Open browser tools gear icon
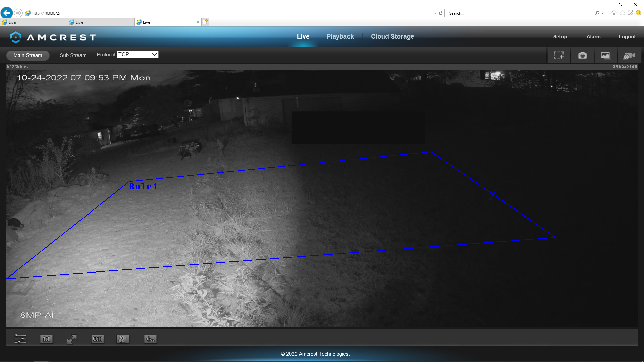The width and height of the screenshot is (644, 362). (631, 13)
